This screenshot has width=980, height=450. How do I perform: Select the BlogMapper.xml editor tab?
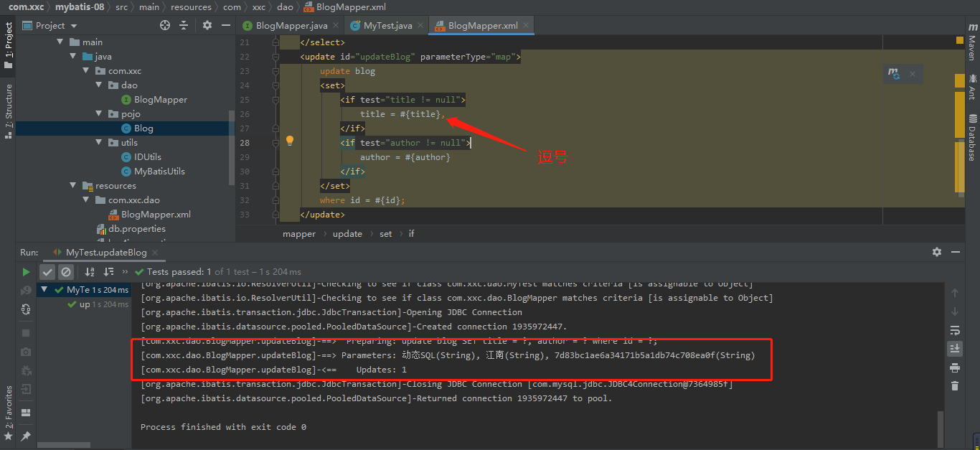(x=483, y=25)
